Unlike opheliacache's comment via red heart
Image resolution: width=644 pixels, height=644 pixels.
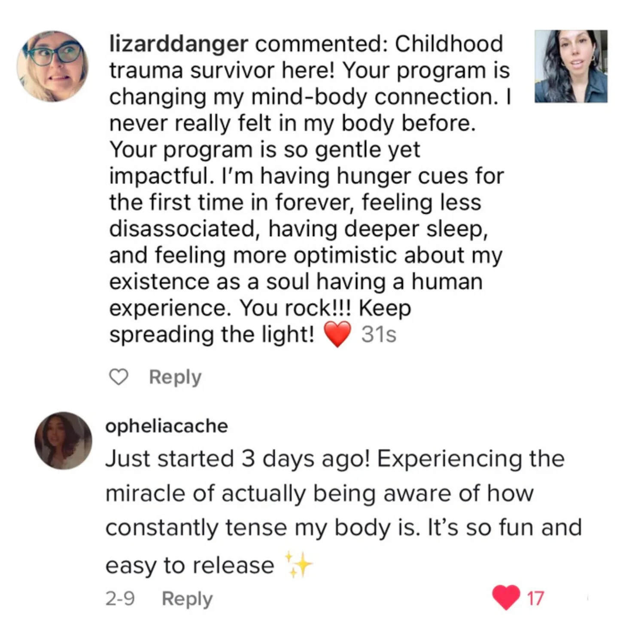click(506, 597)
